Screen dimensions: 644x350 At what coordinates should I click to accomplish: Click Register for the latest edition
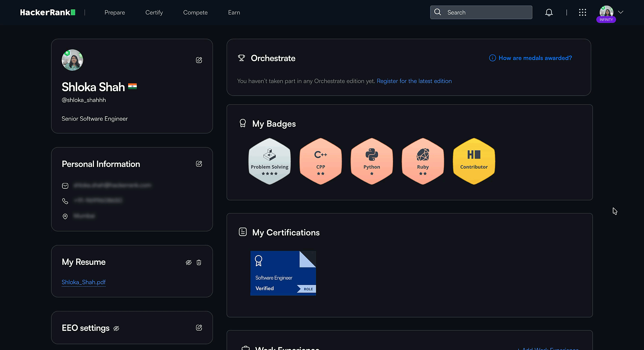coord(414,81)
